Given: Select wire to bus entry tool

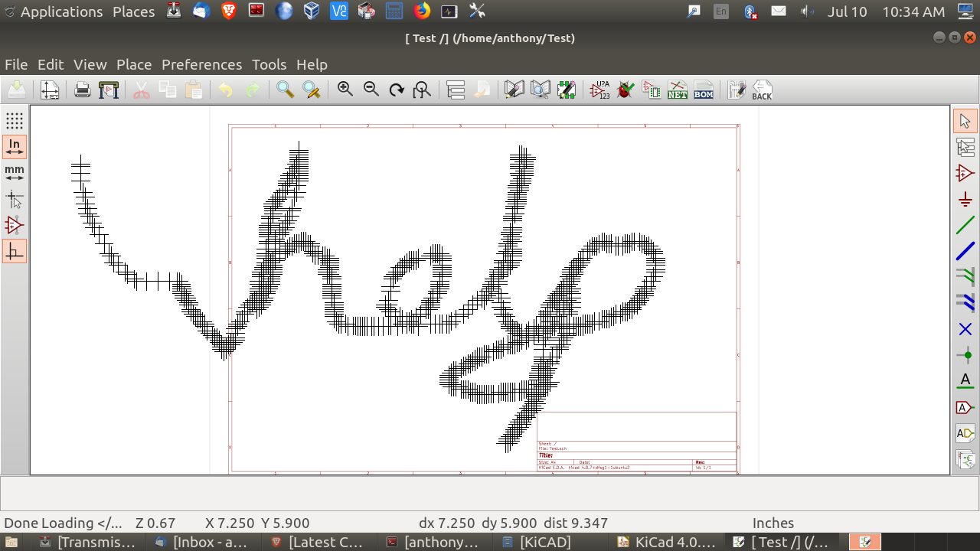Looking at the screenshot, I should pos(965,277).
